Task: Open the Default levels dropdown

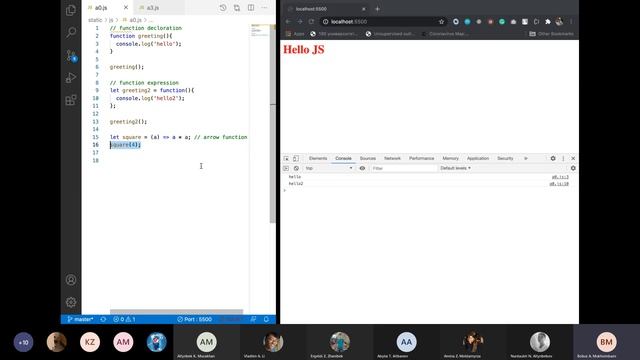Action: [x=456, y=168]
